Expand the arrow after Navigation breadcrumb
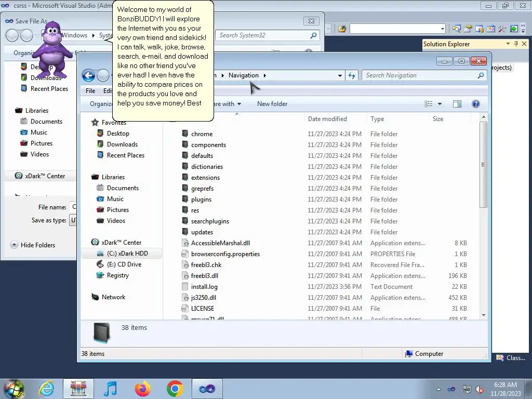This screenshot has width=532, height=399. (264, 75)
